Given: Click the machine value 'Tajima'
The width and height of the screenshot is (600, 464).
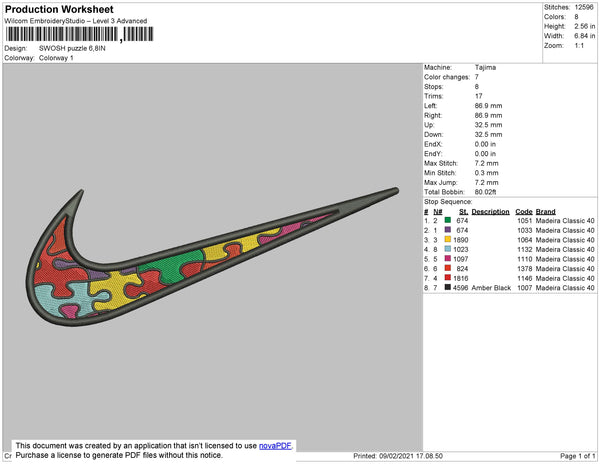Looking at the screenshot, I should [x=485, y=67].
